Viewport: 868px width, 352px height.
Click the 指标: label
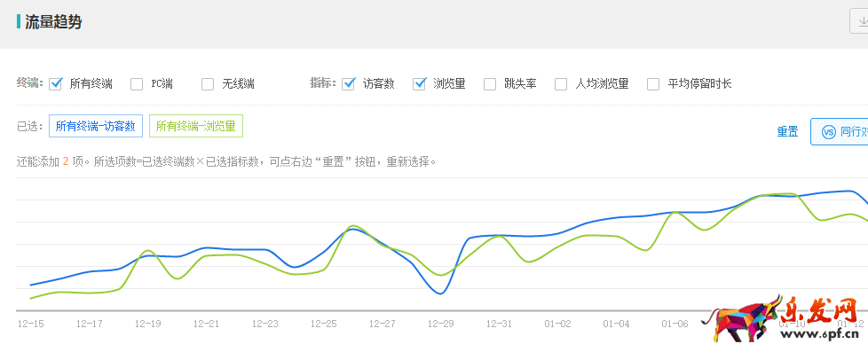tap(323, 83)
